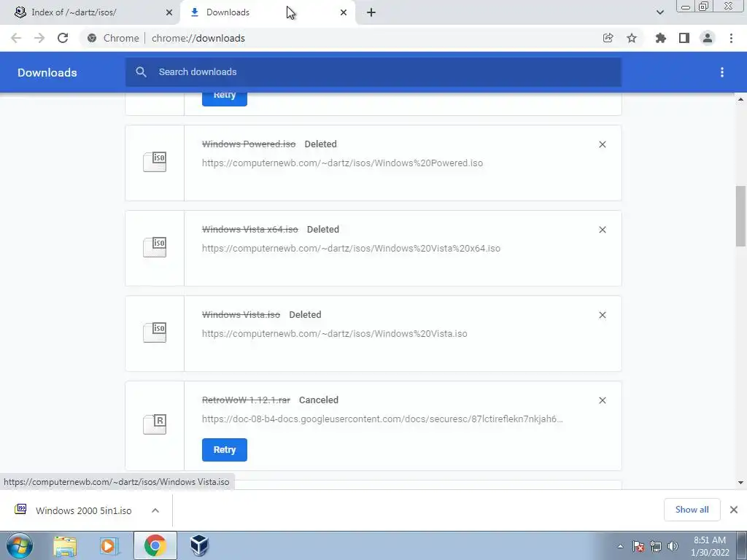Open the Windows 2000 5in1.iso downloaded file
This screenshot has width=747, height=560.
[83, 510]
